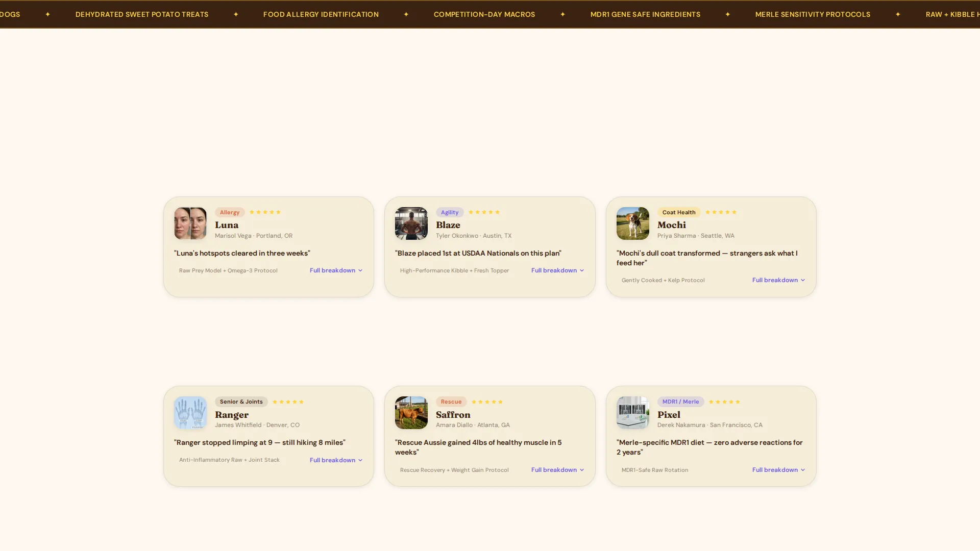Select the MDR1 / Merle tag
The width and height of the screenshot is (980, 551).
680,402
